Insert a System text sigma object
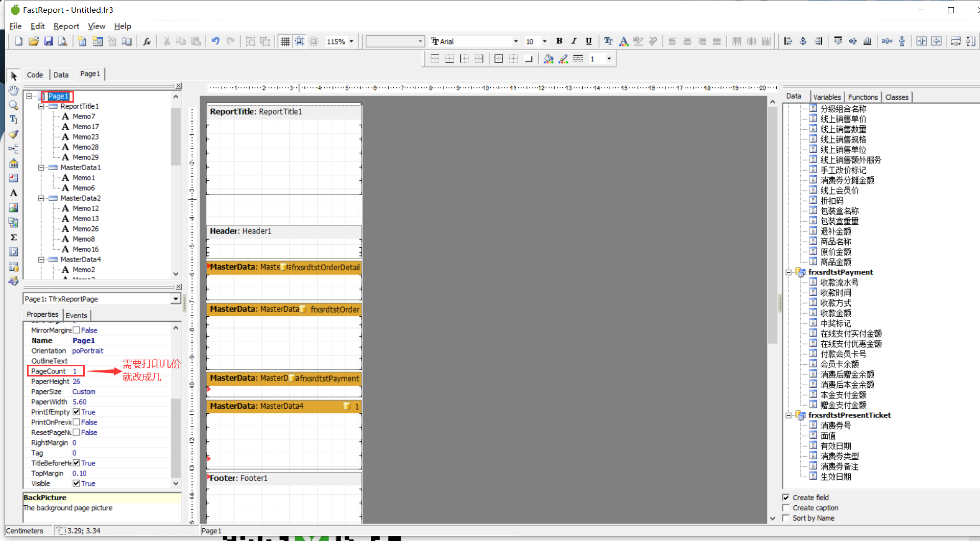Screen dimensions: 980x541 click(x=14, y=237)
